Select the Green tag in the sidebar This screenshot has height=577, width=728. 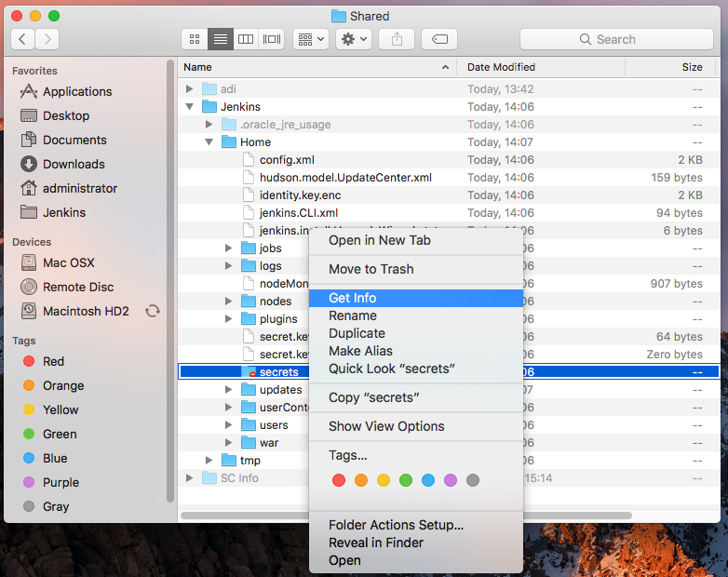point(49,434)
